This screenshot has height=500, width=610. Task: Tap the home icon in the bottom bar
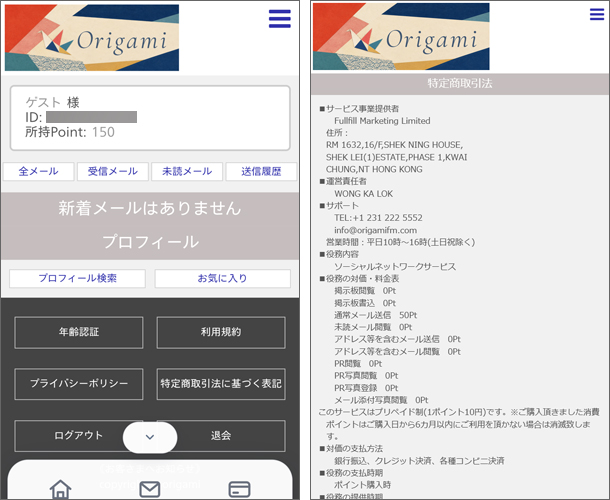tap(60, 489)
